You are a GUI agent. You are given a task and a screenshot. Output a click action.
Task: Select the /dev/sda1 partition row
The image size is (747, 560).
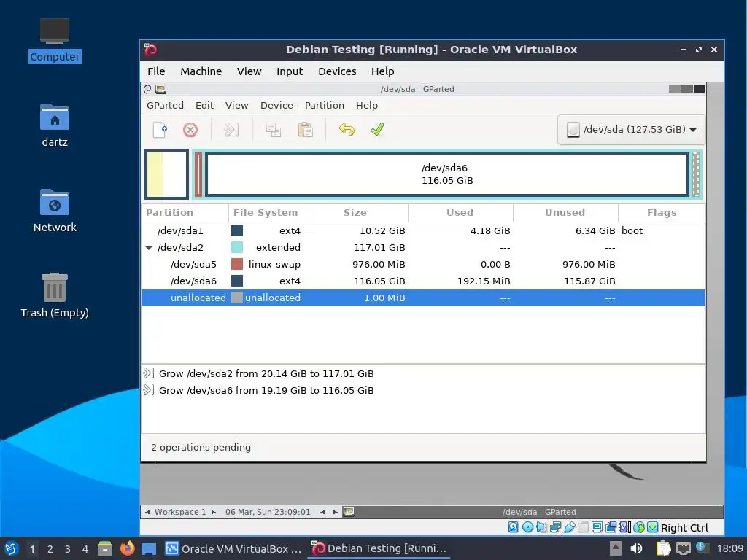tap(423, 231)
